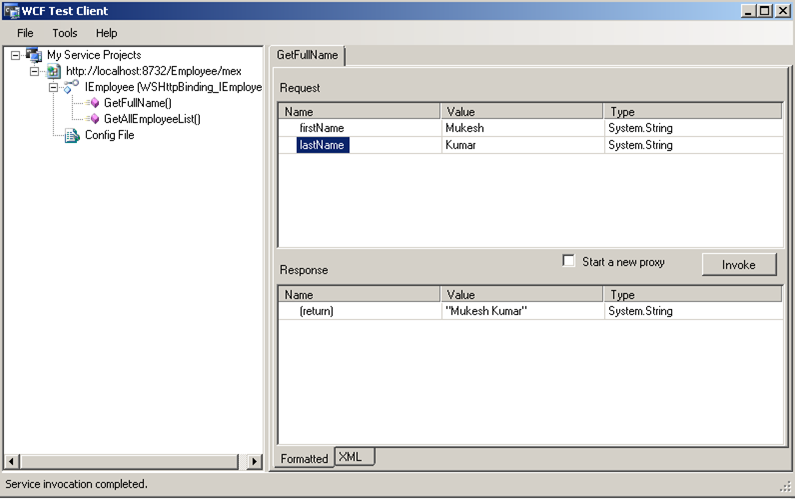Select IEmployee (WSHttpBinding_IEmploye node
795x499 pixels.
(x=173, y=87)
